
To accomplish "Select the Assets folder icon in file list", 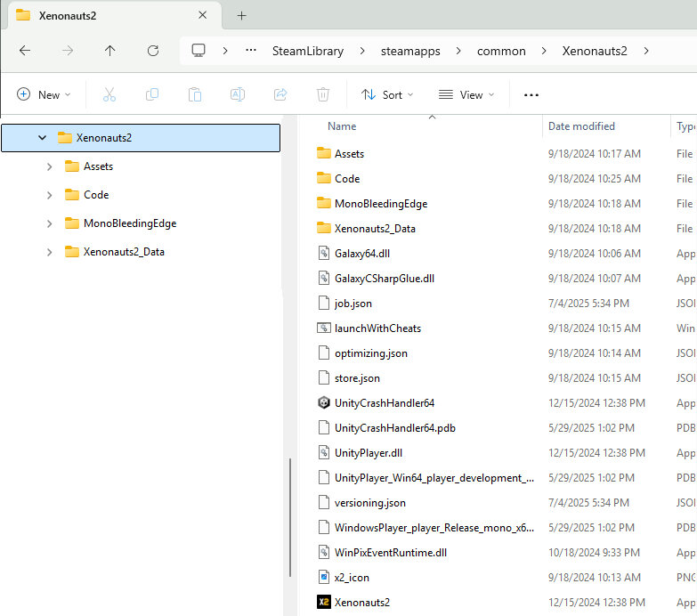I will (x=324, y=153).
